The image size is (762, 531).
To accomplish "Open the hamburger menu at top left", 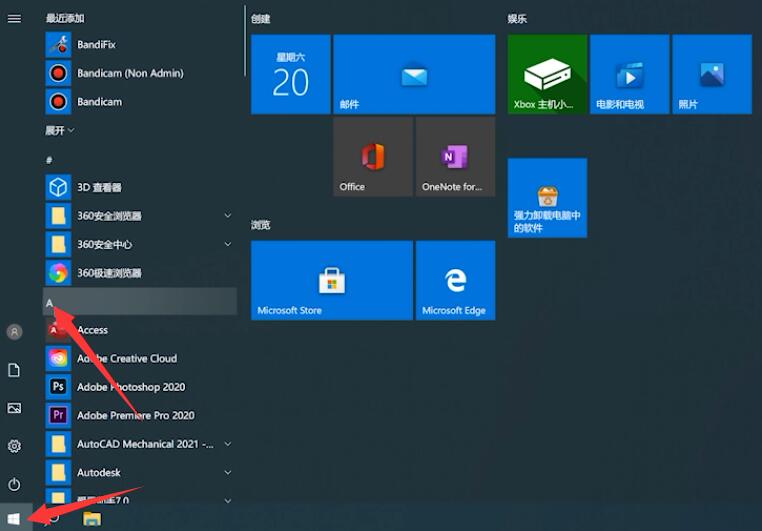I will [14, 18].
